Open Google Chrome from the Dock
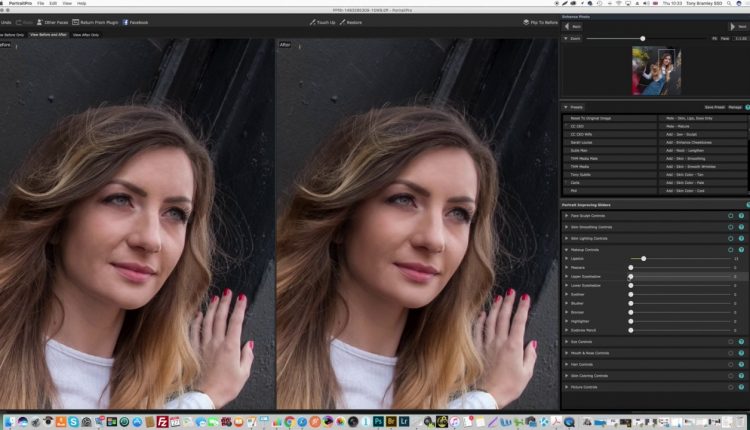The height and width of the screenshot is (430, 750). tap(289, 421)
